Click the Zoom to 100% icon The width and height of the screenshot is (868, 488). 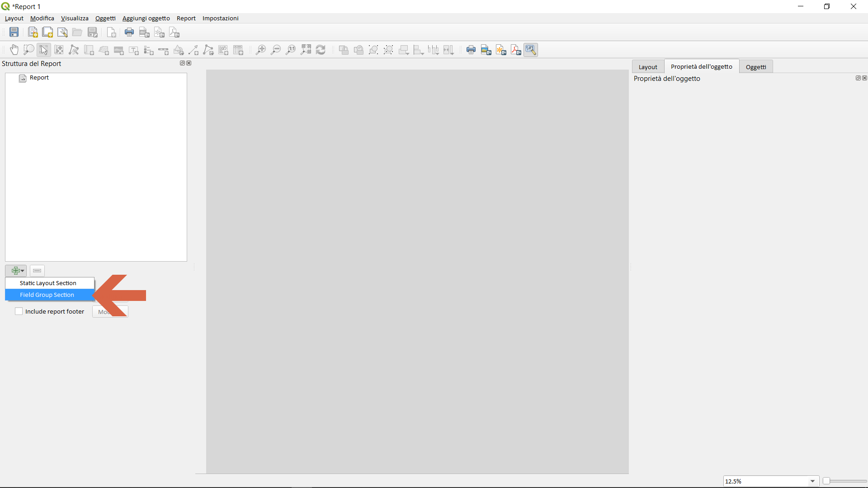(291, 50)
